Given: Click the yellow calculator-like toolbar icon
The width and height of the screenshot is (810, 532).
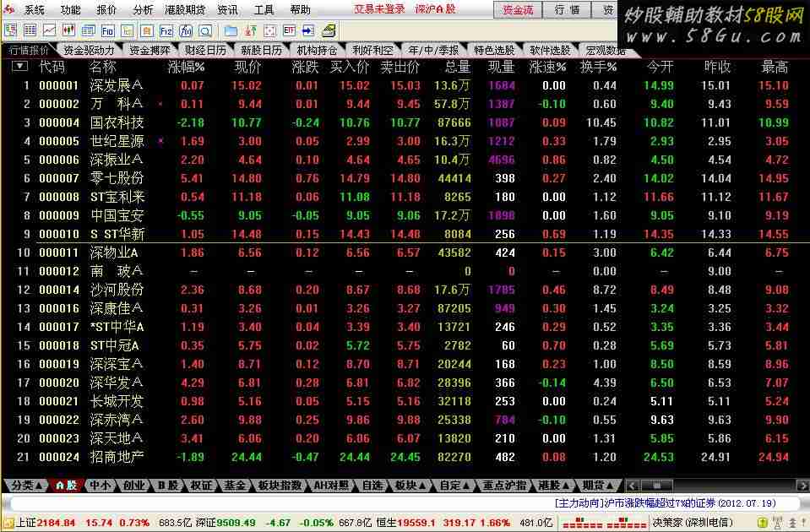Looking at the screenshot, I should point(329,31).
